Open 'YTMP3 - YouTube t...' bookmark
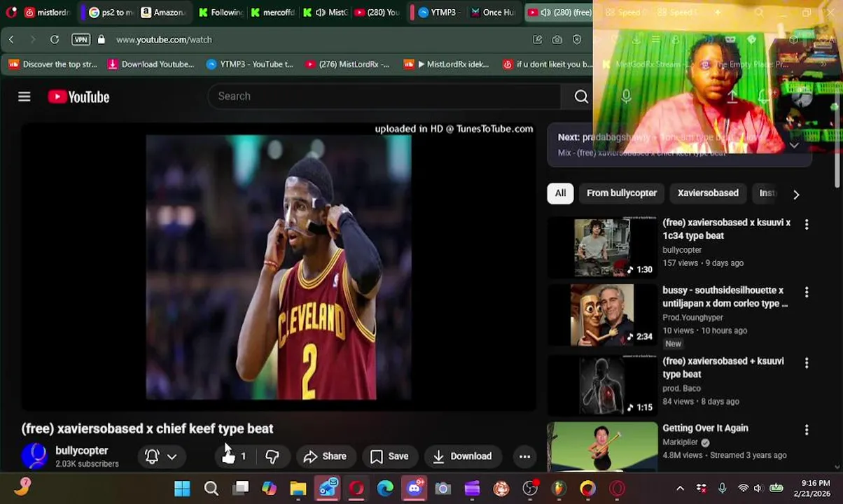The image size is (843, 504). 250,64
